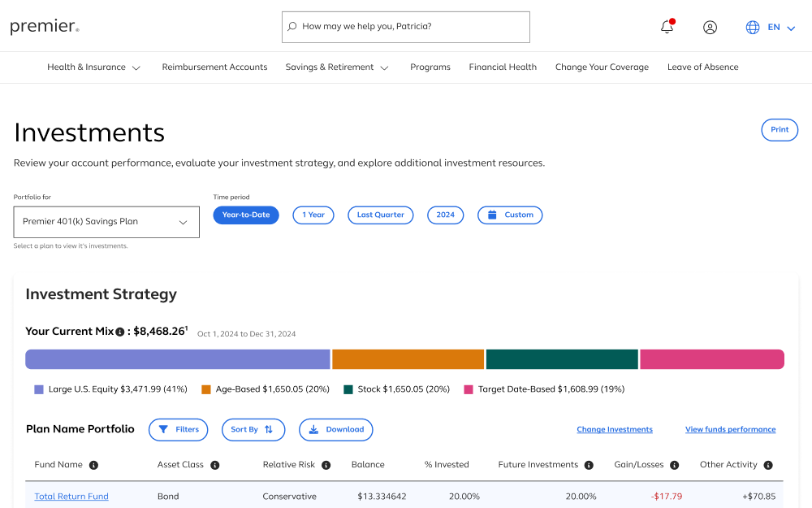Click info icon beside Fund Name header

point(93,465)
